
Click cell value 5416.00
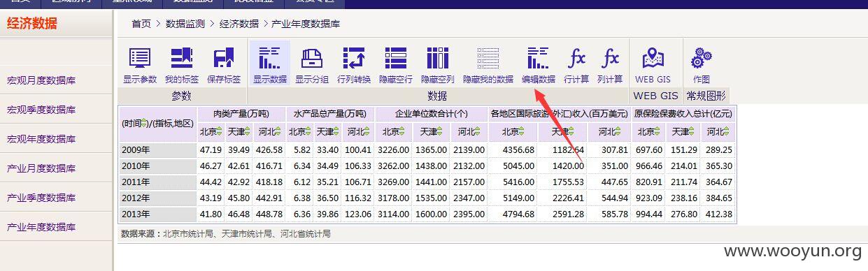(x=518, y=182)
